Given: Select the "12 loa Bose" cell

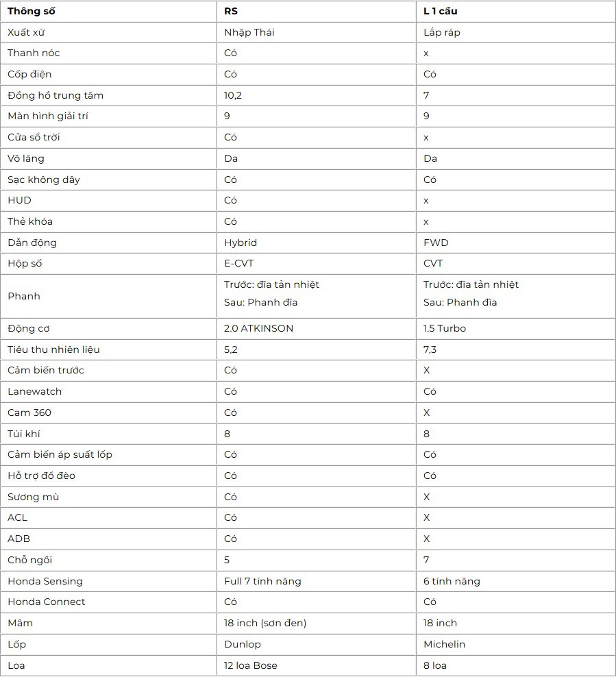Looking at the screenshot, I should (251, 665).
